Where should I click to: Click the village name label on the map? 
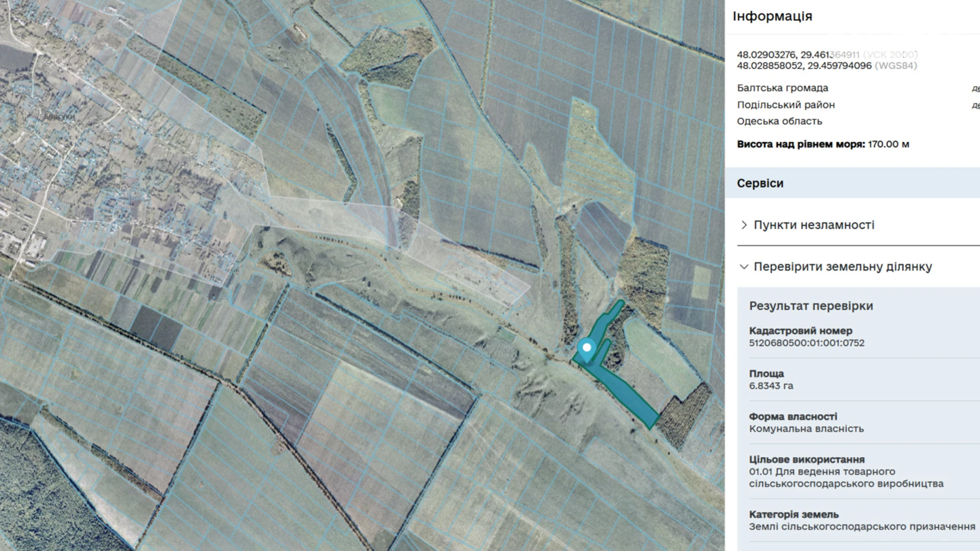[x=59, y=116]
